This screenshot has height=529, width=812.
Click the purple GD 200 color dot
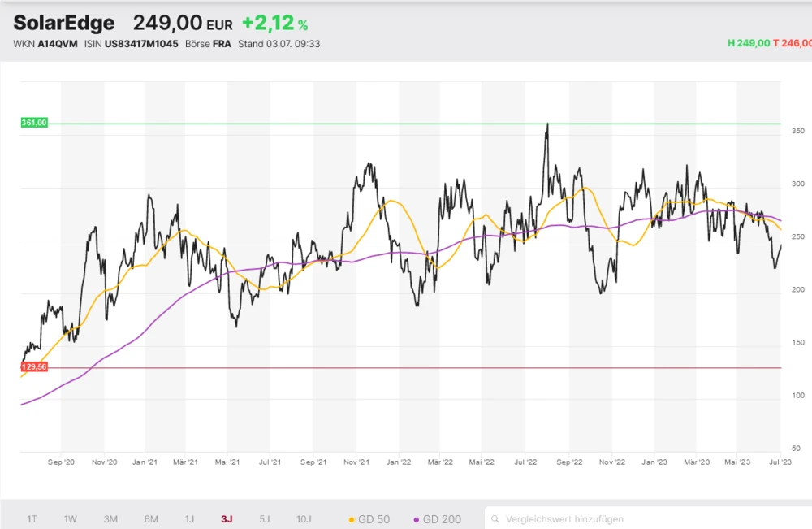[417, 519]
